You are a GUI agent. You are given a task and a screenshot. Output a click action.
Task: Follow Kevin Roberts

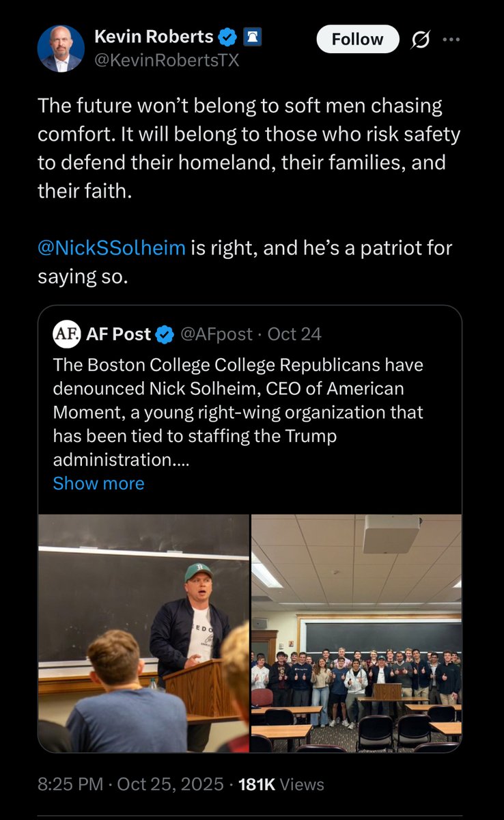[x=357, y=40]
